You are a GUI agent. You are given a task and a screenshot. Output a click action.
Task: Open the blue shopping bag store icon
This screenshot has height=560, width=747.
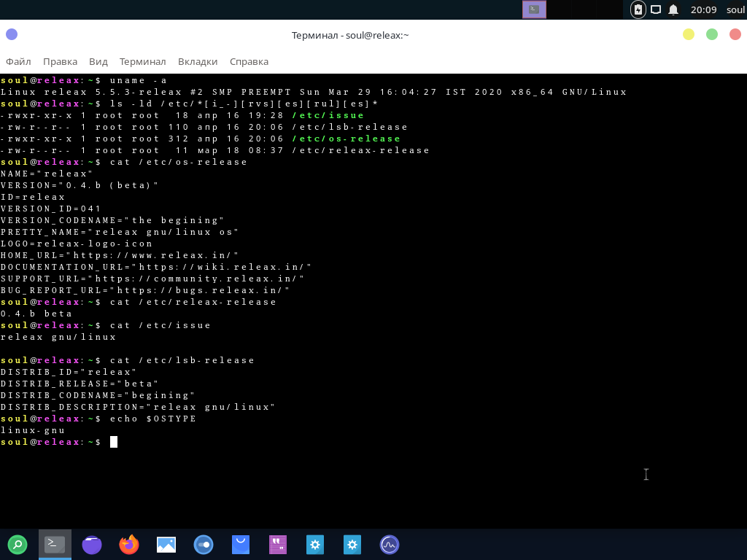[x=241, y=544]
